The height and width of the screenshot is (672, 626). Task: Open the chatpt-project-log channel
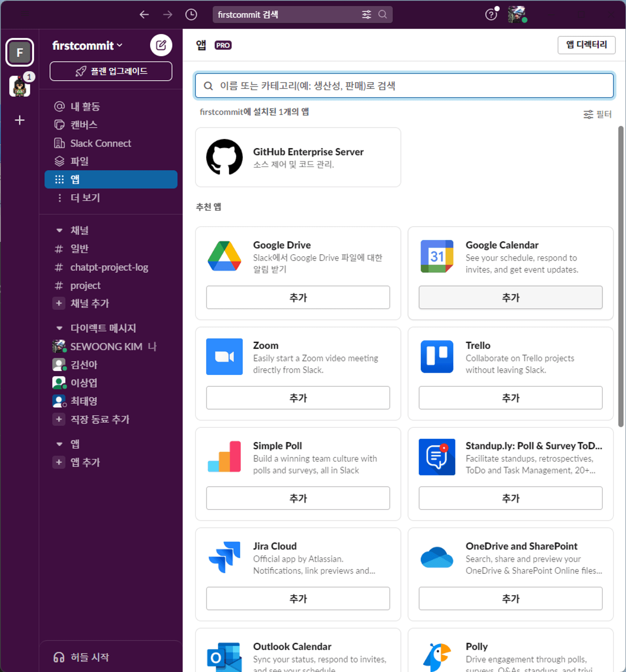click(x=111, y=267)
